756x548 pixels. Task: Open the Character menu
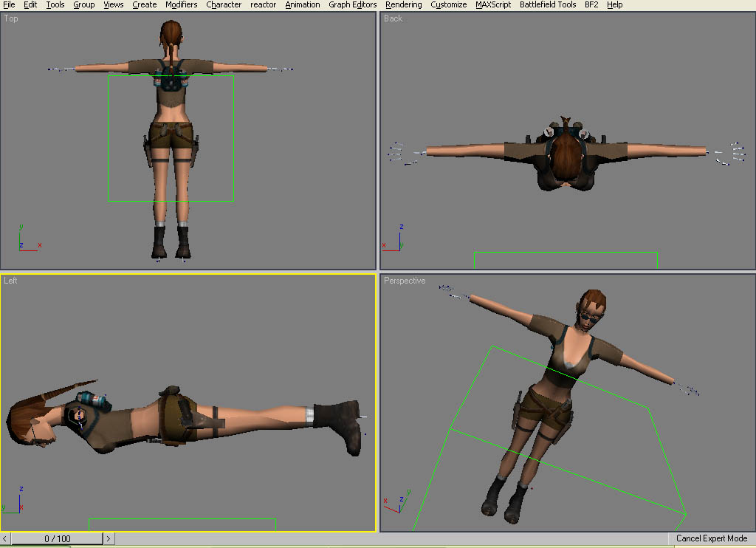coord(224,5)
